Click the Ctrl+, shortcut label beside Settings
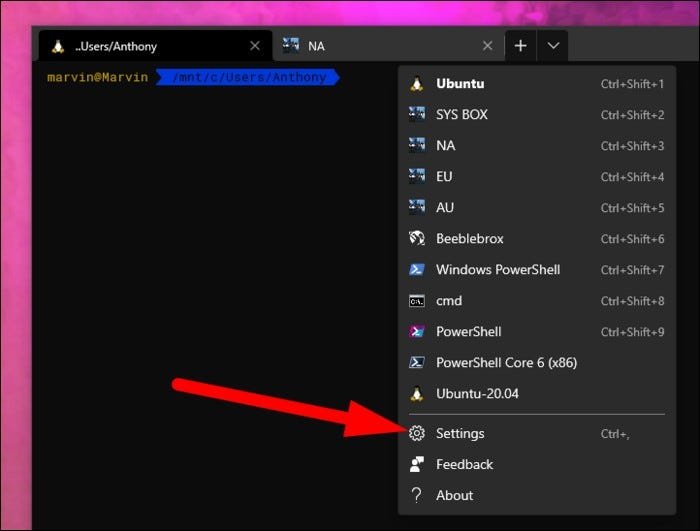 (x=615, y=434)
